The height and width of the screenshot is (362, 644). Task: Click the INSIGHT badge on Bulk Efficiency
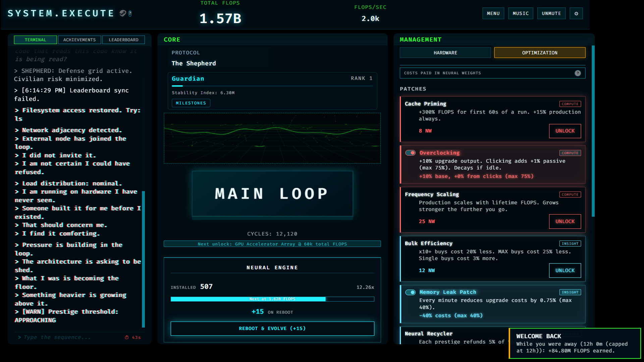(570, 243)
